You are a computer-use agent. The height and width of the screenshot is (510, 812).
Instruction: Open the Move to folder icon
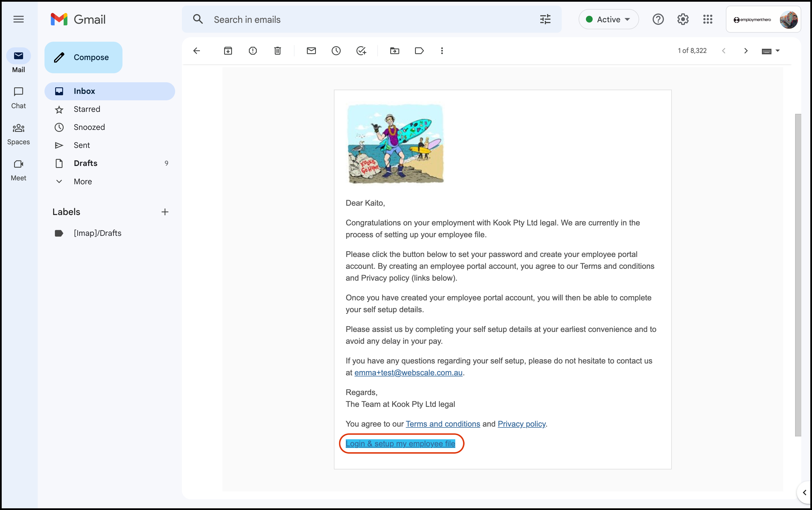pos(394,51)
